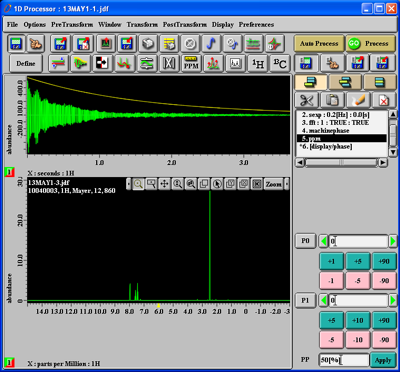This screenshot has height=372, width=400.
Task: Click the fit-to-window icon left of Zoom
Action: (257, 184)
